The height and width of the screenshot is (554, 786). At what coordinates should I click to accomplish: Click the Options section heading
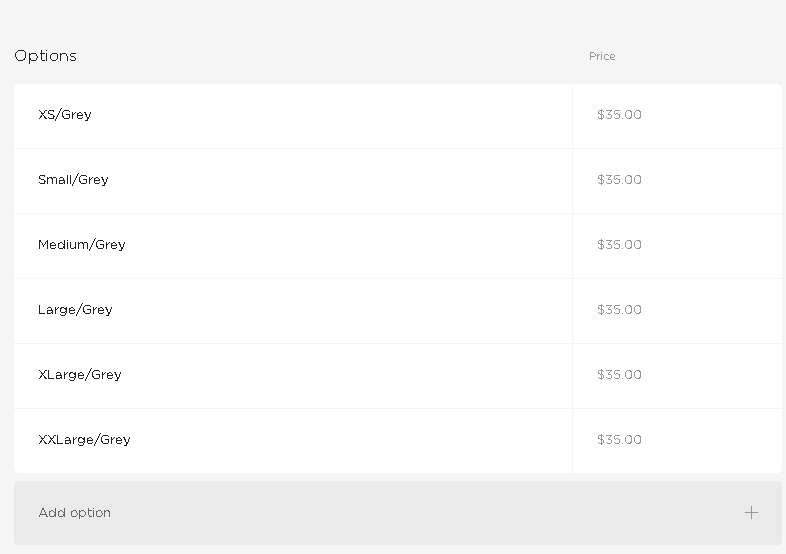pyautogui.click(x=46, y=56)
